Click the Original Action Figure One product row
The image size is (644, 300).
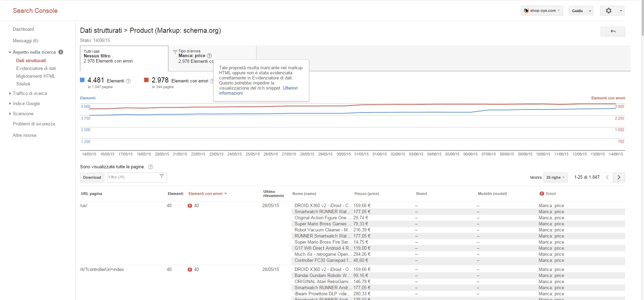(458, 218)
